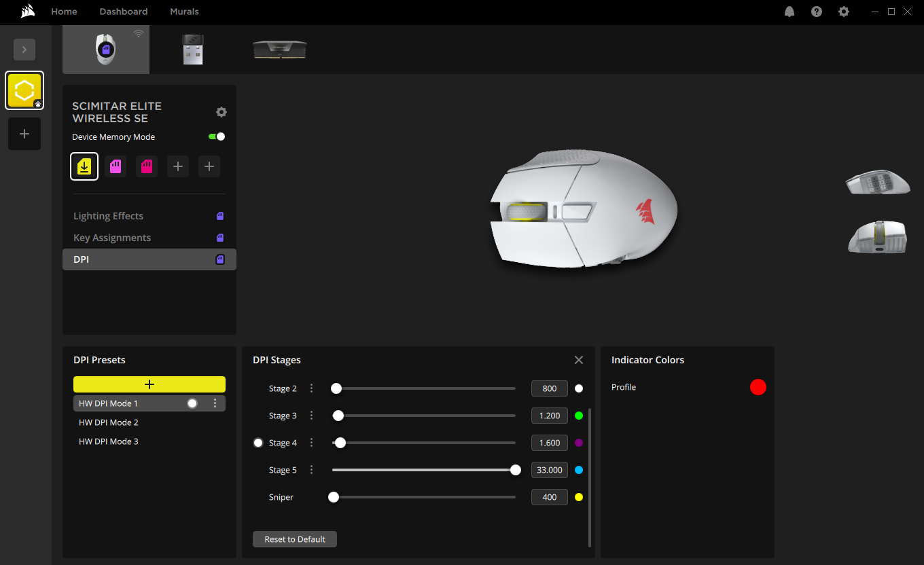
Task: Go to the Home menu
Action: click(64, 12)
